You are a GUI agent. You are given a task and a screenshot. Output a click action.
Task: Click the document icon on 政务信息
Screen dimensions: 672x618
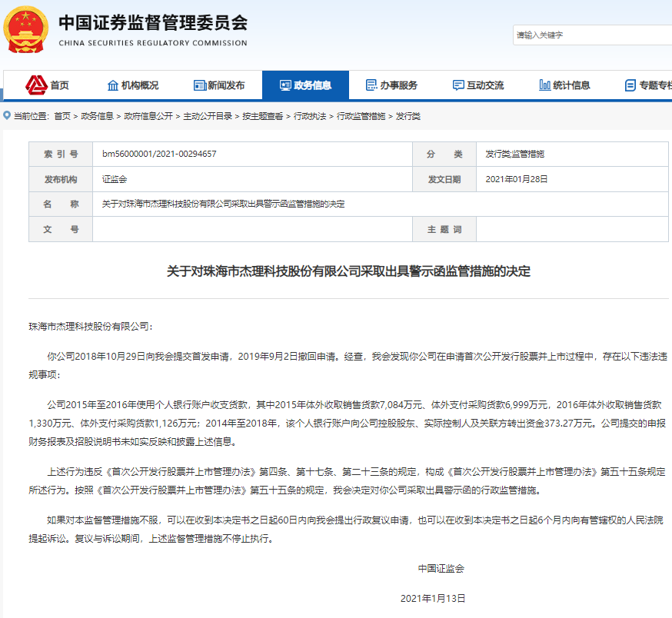[284, 85]
